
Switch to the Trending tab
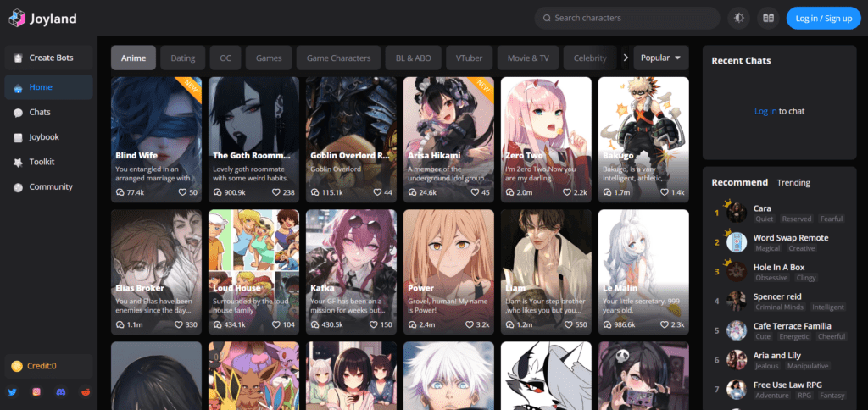pos(793,182)
